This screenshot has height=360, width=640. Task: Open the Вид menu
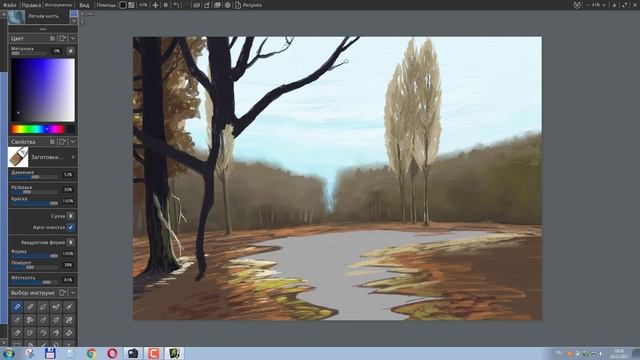(84, 5)
